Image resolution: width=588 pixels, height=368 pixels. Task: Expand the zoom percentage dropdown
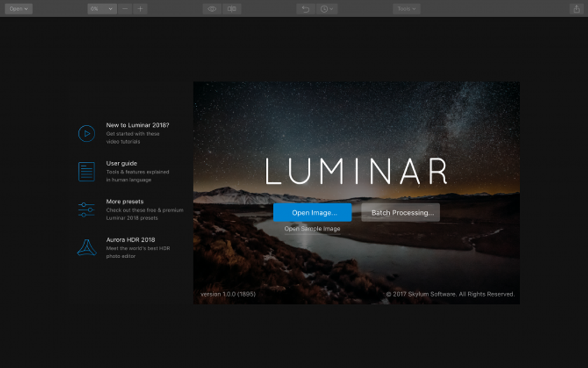coord(101,8)
